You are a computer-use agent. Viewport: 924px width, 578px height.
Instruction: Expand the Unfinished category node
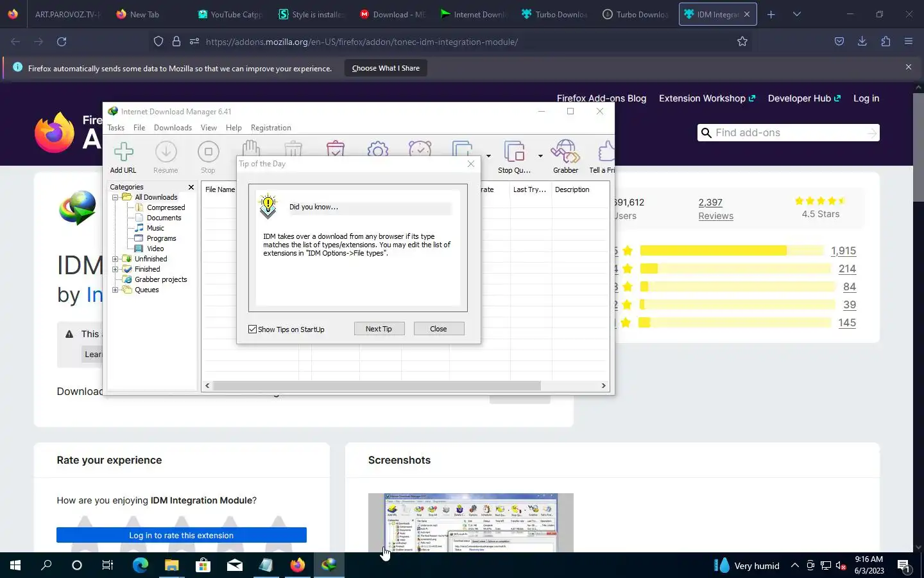pos(116,259)
